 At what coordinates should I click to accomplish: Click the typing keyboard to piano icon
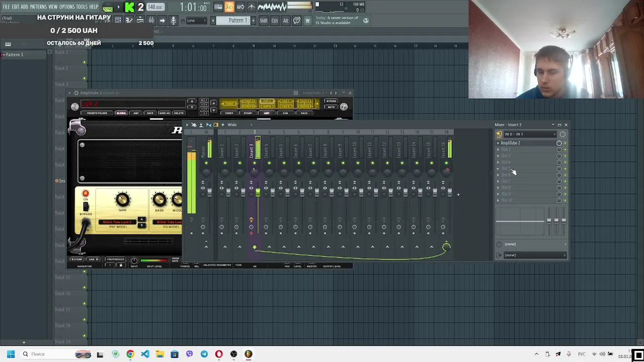click(218, 7)
